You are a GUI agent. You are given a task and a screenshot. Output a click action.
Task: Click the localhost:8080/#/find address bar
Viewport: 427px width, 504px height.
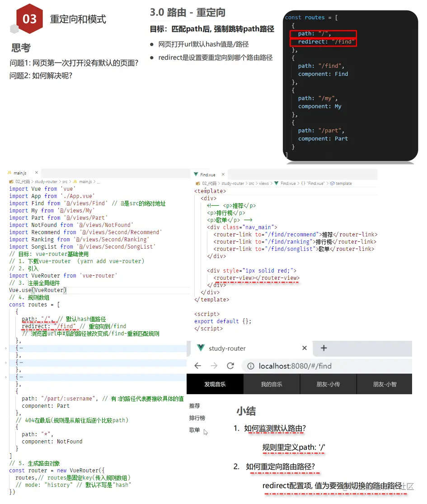point(327,366)
